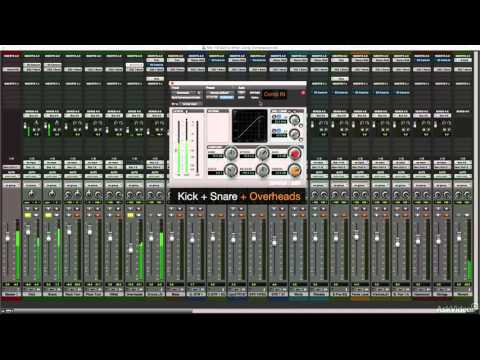Screen dimensions: 480x360
Task: Open the group selector on the first strip
Action: [x=11, y=185]
